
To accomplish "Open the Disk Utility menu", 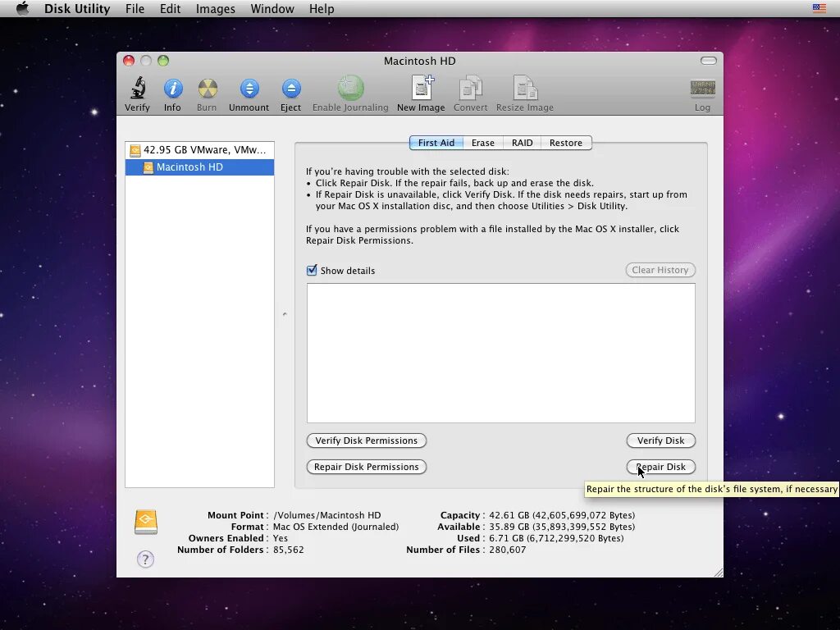I will (x=77, y=8).
